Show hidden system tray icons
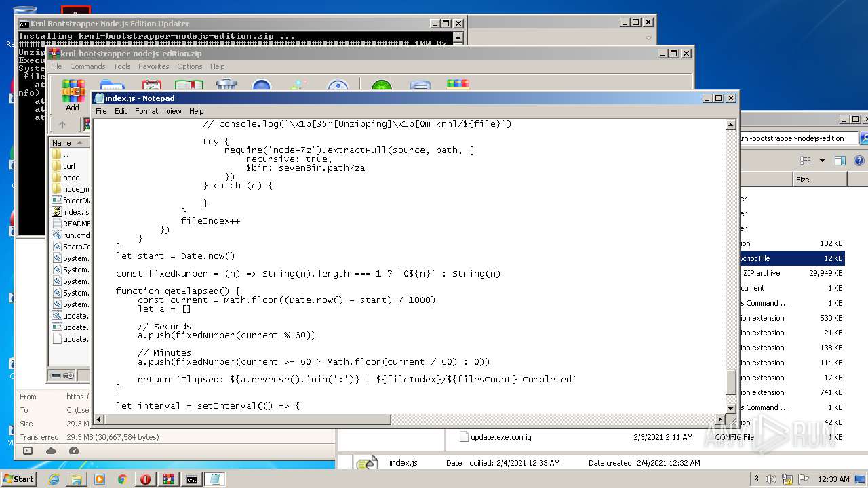The image size is (868, 488). [x=757, y=479]
